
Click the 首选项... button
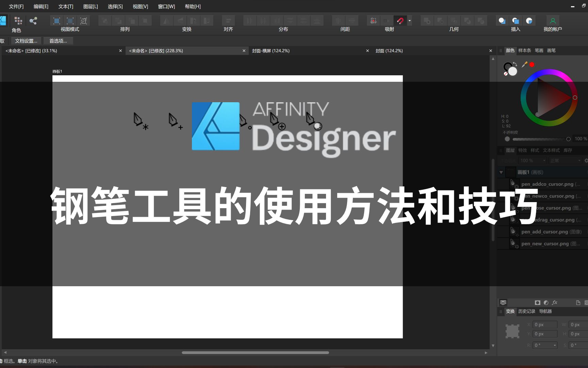(58, 41)
